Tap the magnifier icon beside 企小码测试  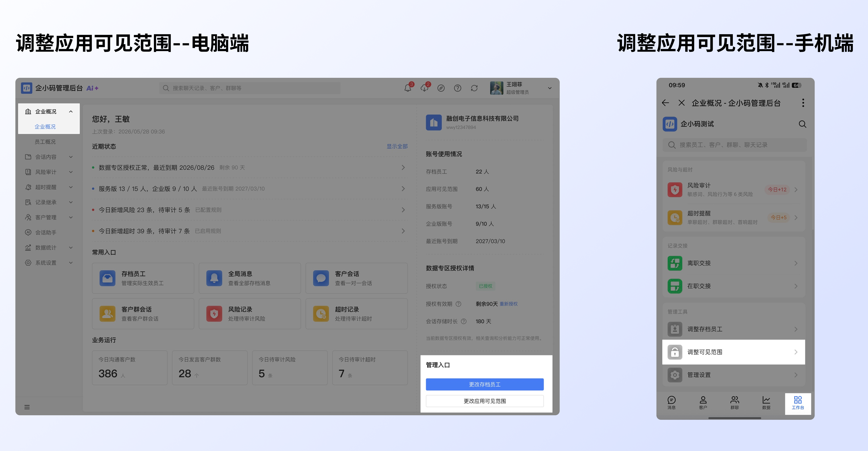tap(802, 124)
